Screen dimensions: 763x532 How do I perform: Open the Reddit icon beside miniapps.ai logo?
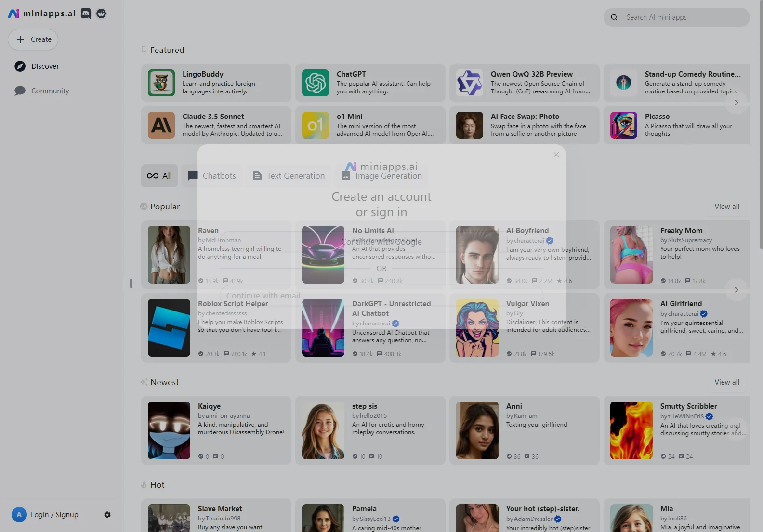(x=101, y=13)
